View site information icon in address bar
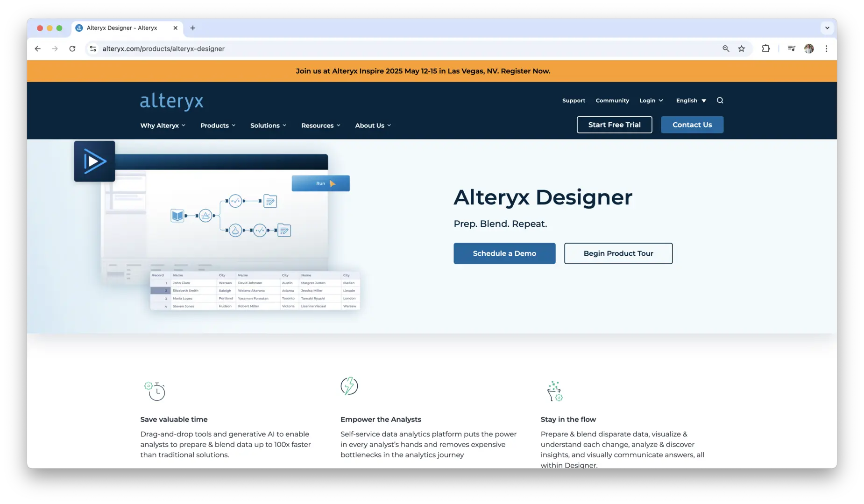 (93, 49)
